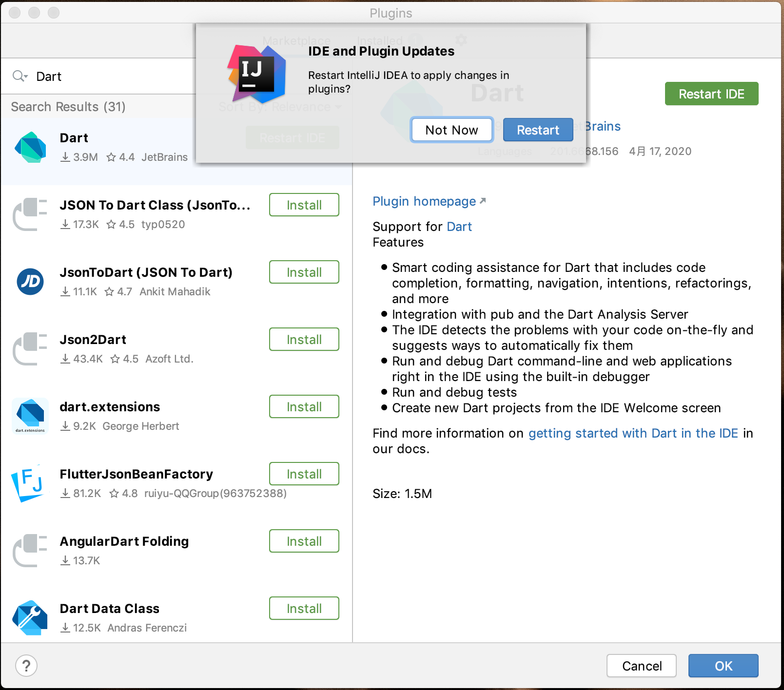Click the Size: 1.5M text

click(402, 494)
